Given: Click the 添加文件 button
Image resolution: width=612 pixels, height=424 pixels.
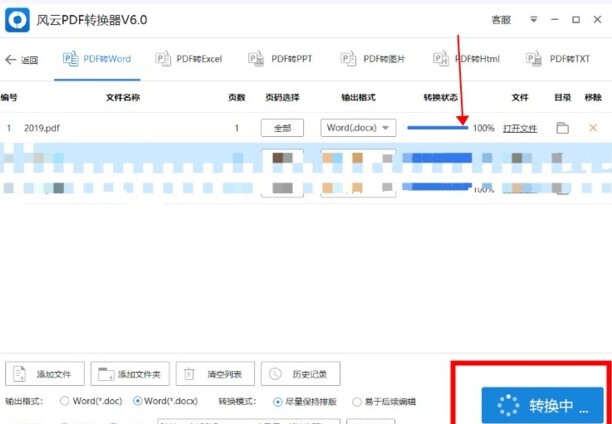Looking at the screenshot, I should pos(45,374).
